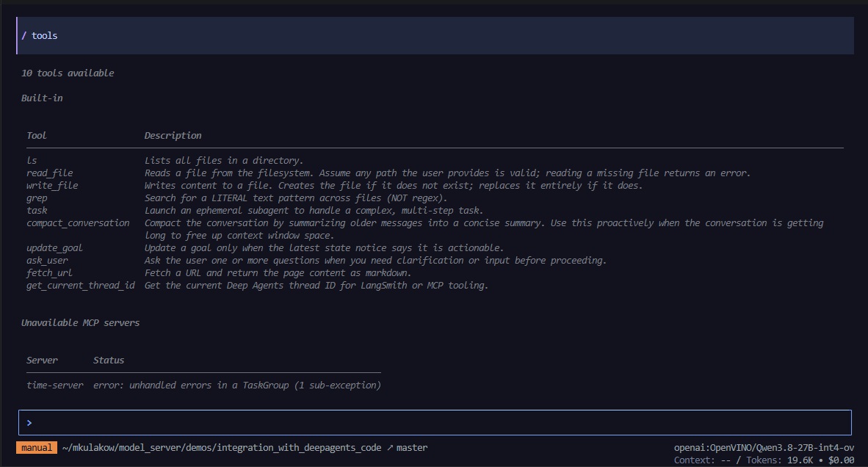Click the '10 tools available' line
868x467 pixels.
(68, 73)
